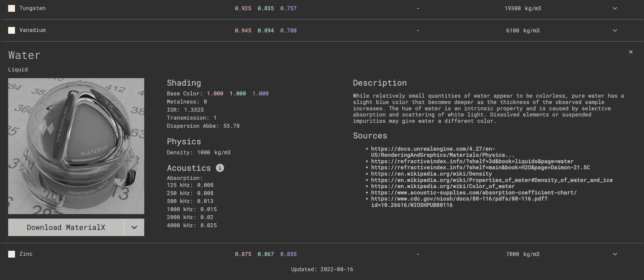Click Base Color red value 1.000
The width and height of the screenshot is (644, 280).
click(215, 93)
